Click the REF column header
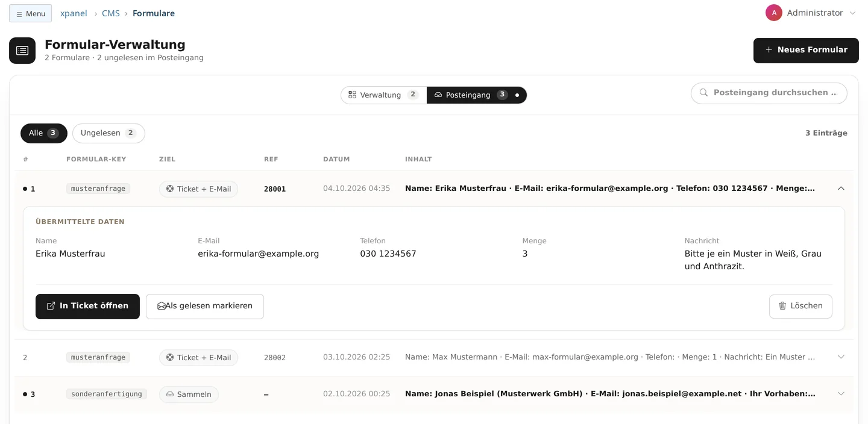This screenshot has width=868, height=424. (271, 160)
